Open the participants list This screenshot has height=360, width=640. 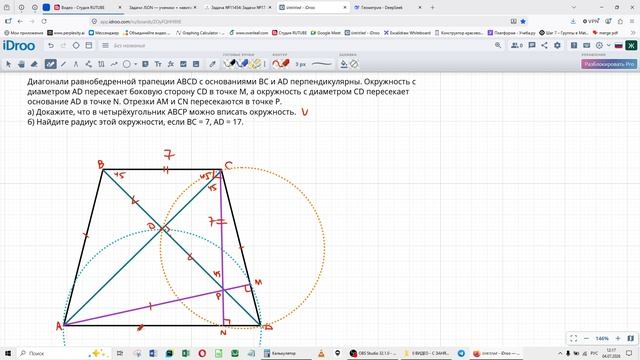click(517, 45)
